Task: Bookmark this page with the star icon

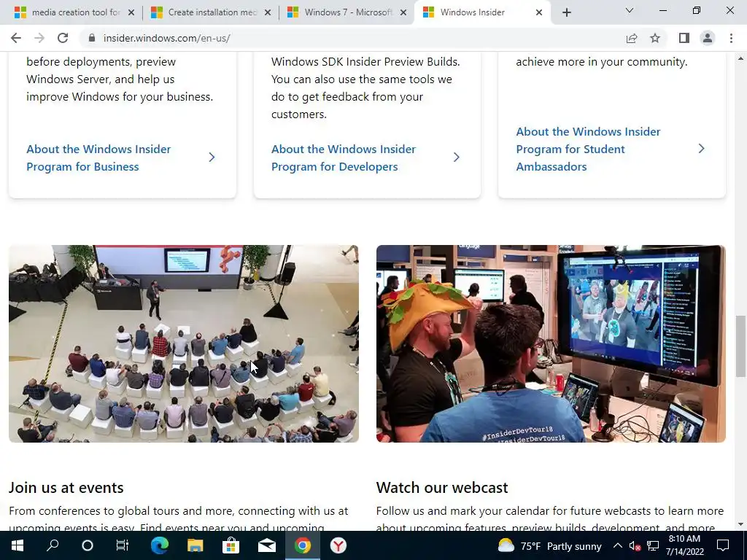Action: tap(655, 38)
